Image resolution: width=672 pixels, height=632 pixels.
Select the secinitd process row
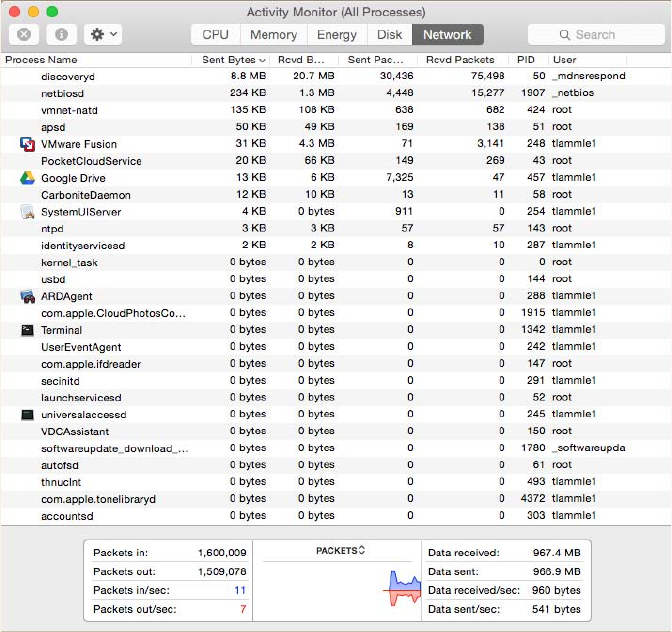[336, 380]
